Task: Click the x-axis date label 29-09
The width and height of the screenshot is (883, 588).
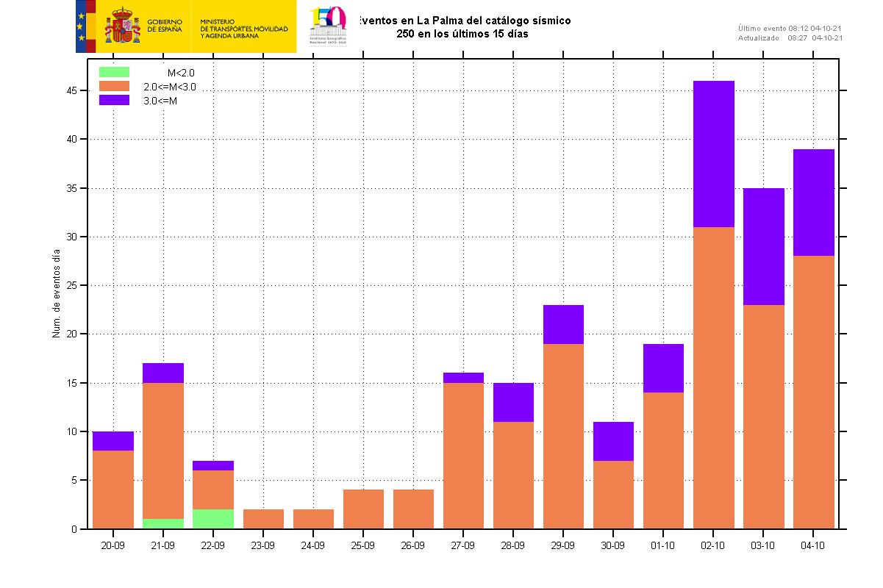Action: (x=562, y=546)
